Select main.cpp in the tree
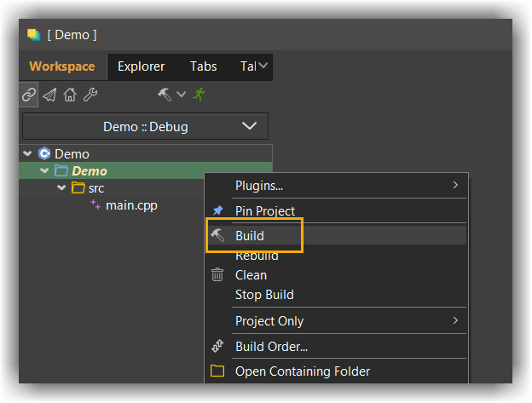This screenshot has width=532, height=403. click(131, 205)
